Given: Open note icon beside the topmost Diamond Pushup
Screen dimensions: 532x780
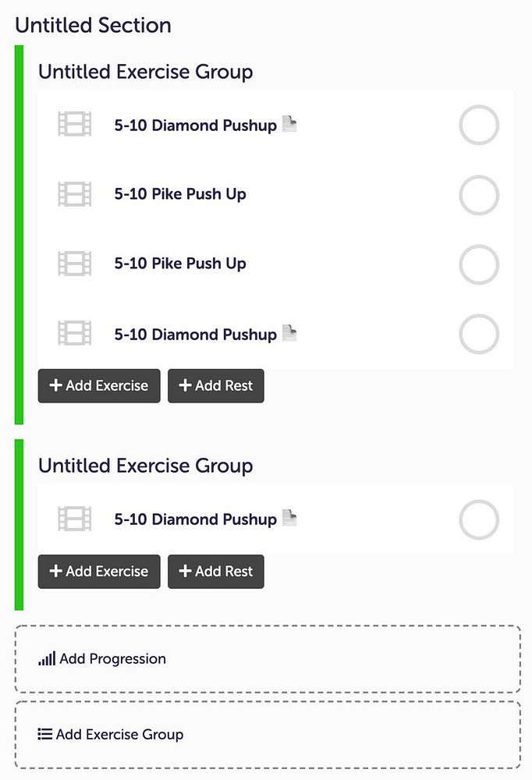Looking at the screenshot, I should [289, 124].
